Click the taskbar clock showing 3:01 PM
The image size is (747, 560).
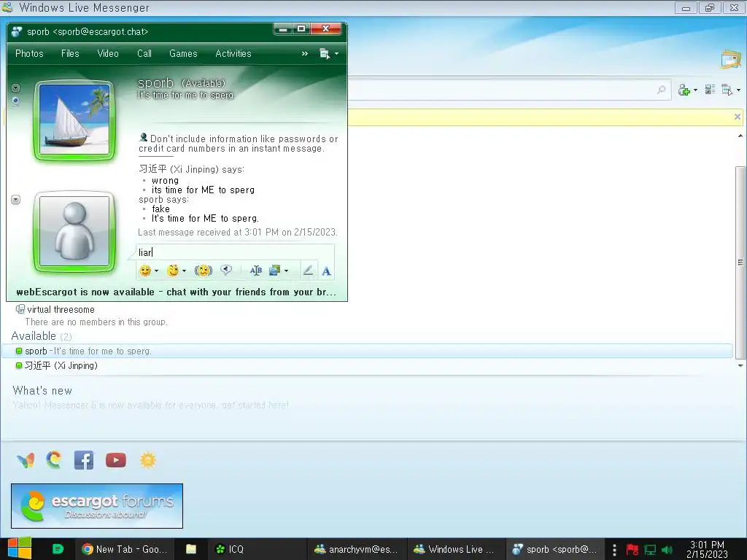pyautogui.click(x=707, y=550)
